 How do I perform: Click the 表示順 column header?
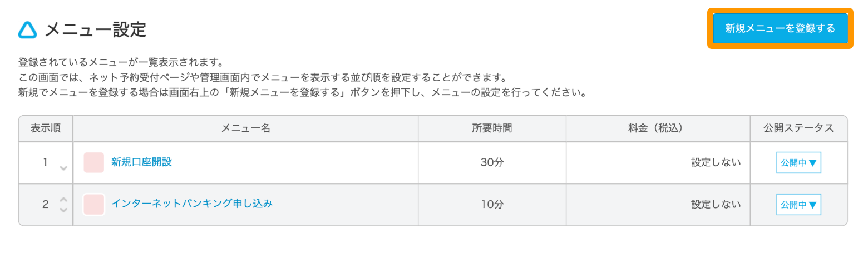point(46,128)
